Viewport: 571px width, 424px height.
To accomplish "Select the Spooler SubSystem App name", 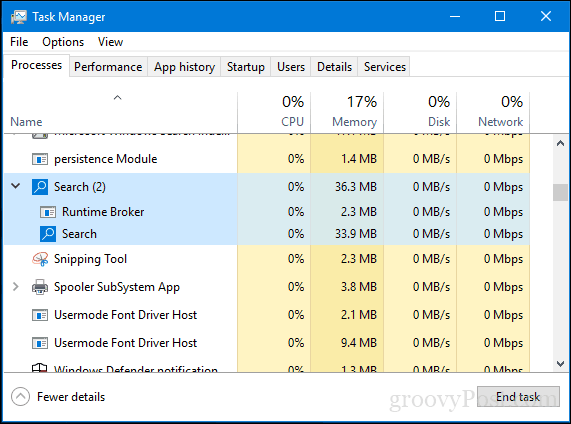I will [x=117, y=287].
